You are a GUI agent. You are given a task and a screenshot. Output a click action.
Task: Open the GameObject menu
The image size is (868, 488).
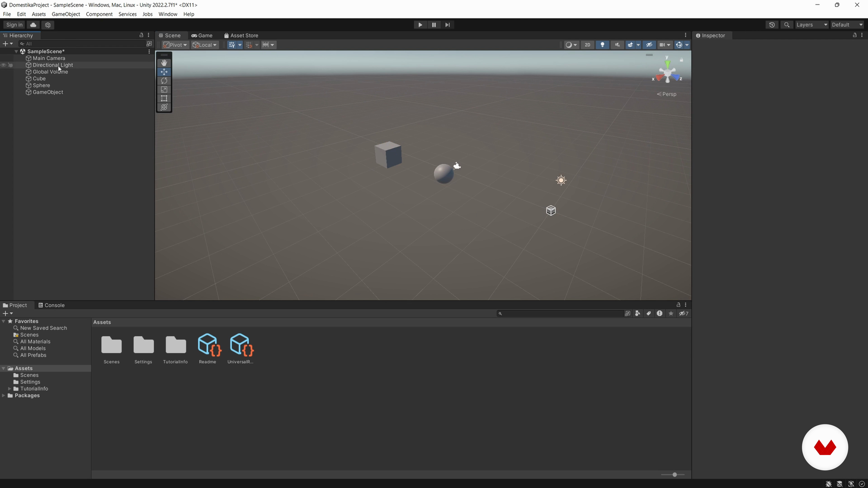tap(66, 14)
